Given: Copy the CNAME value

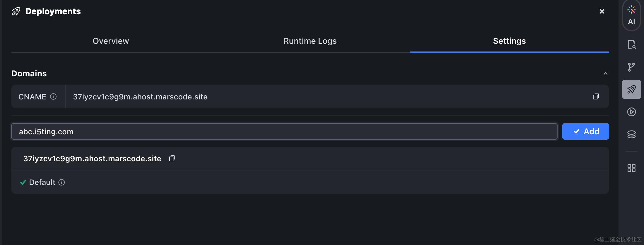Looking at the screenshot, I should pyautogui.click(x=596, y=97).
